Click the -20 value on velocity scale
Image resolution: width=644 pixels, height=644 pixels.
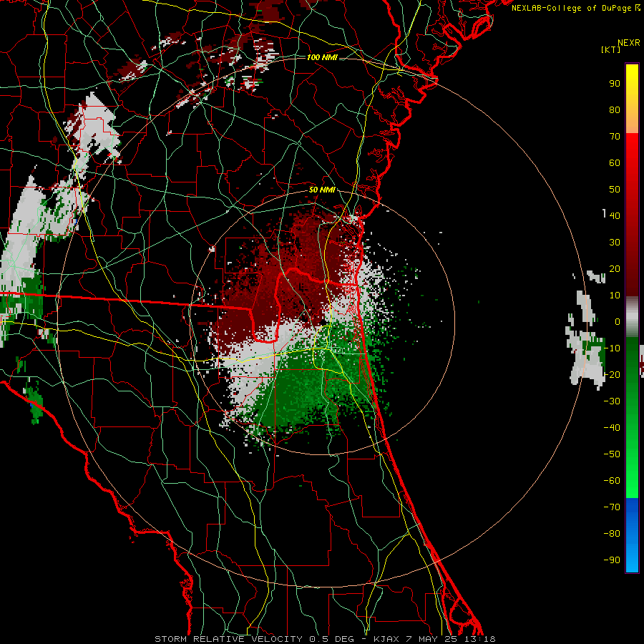(612, 374)
